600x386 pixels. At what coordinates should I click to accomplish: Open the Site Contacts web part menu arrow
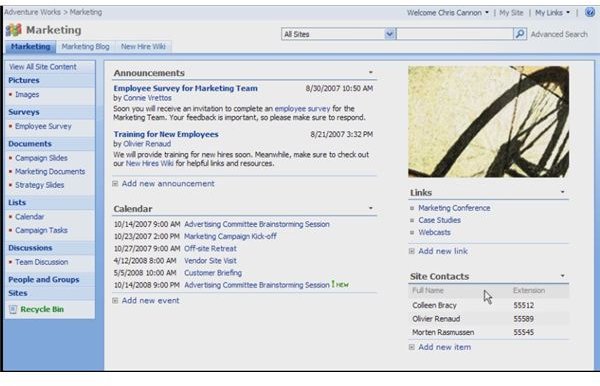pyautogui.click(x=562, y=275)
